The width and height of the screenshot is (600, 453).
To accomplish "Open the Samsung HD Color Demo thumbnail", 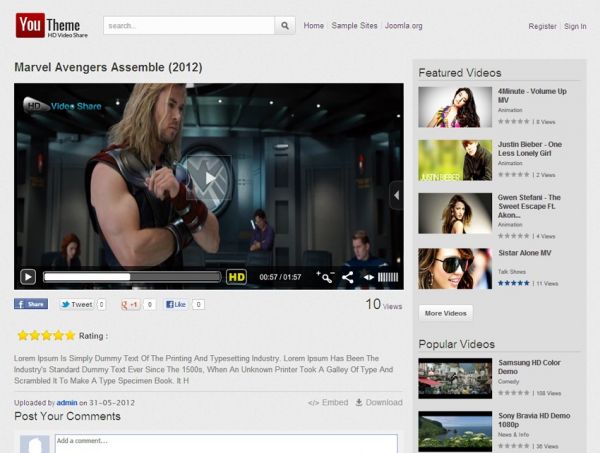I will pos(455,378).
